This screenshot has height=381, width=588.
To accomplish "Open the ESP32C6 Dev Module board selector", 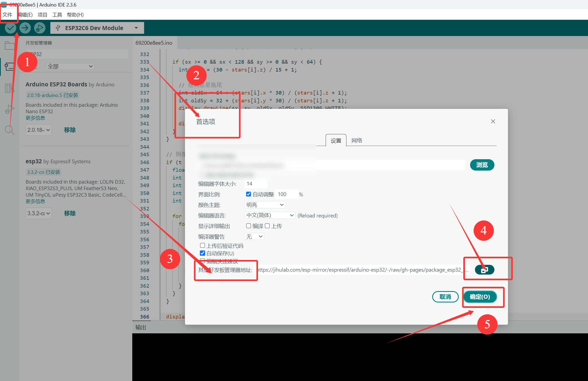I will point(97,28).
